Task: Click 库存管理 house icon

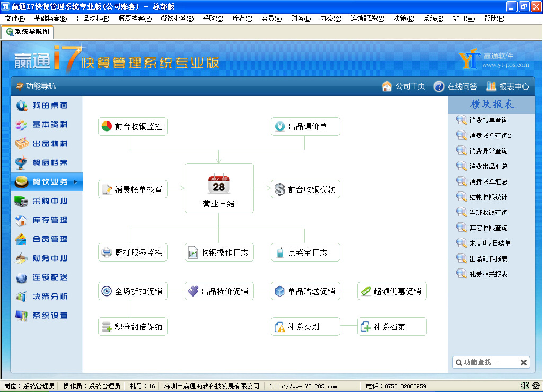Action: coord(21,220)
